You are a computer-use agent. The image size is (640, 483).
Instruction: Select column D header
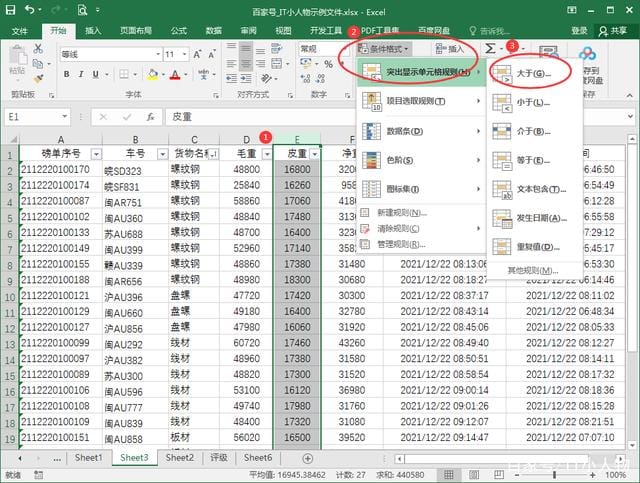pyautogui.click(x=247, y=139)
